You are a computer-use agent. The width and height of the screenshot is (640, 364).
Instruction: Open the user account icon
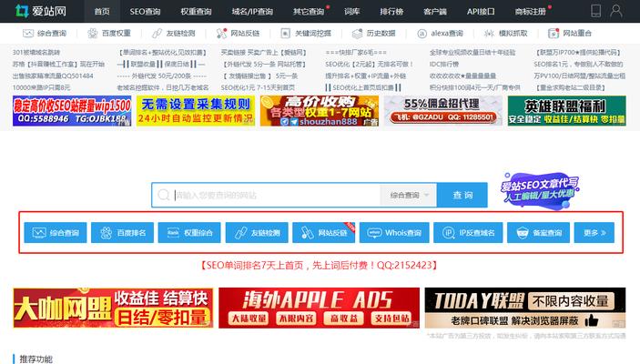[x=616, y=11]
